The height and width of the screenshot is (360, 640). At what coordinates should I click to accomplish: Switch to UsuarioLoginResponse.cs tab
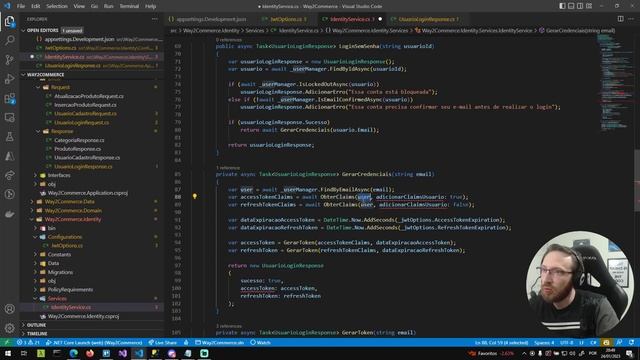(x=427, y=19)
